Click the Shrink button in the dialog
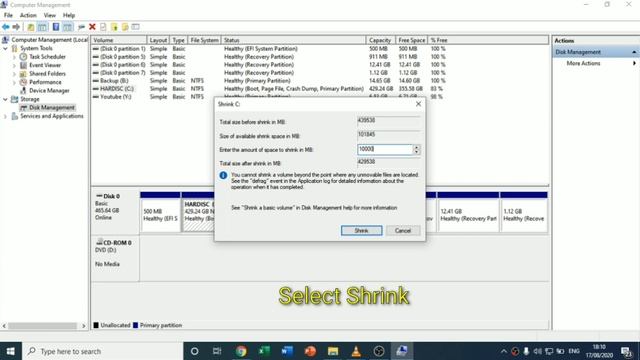Viewport: 640px width, 360px height. click(x=362, y=231)
